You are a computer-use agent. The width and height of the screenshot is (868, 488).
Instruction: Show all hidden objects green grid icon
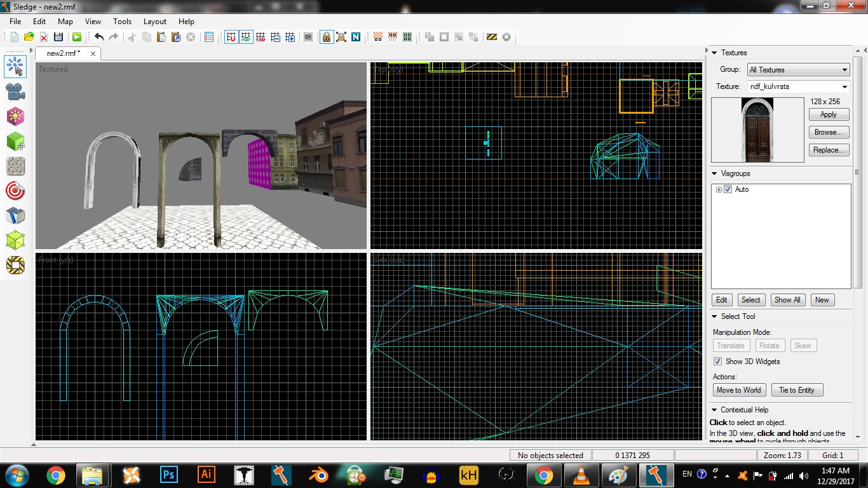[x=407, y=37]
